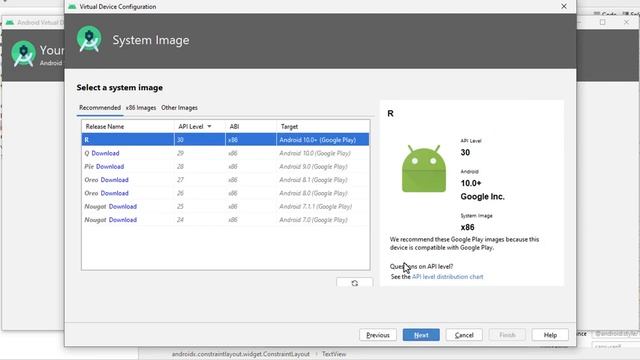Close the Virtual Device Configuration dialog
Viewport: 640px width, 360px height.
[x=564, y=7]
